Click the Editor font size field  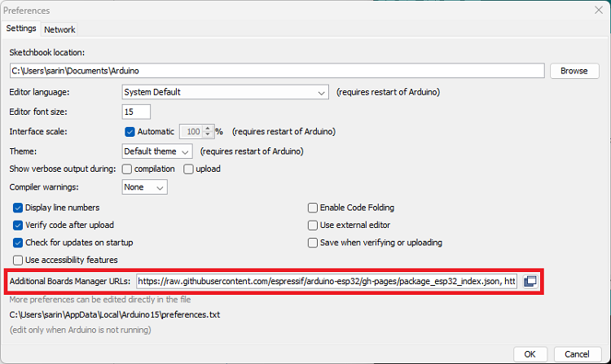pos(136,112)
